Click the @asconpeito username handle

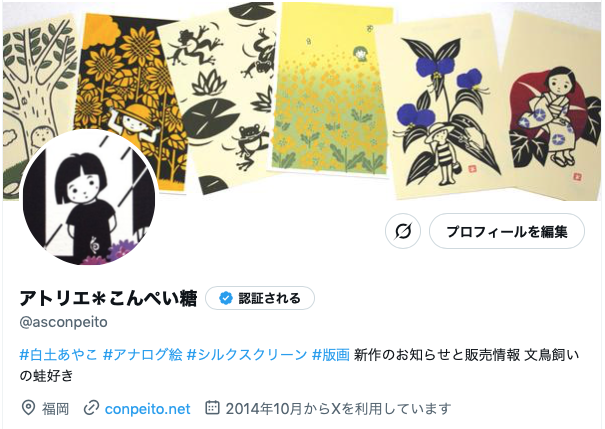click(64, 322)
